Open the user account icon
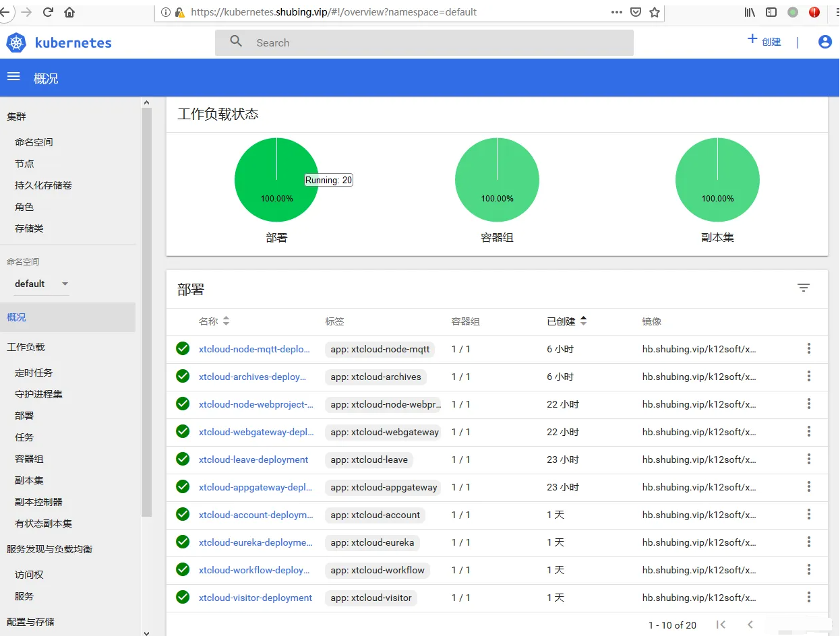840x636 pixels. click(824, 42)
